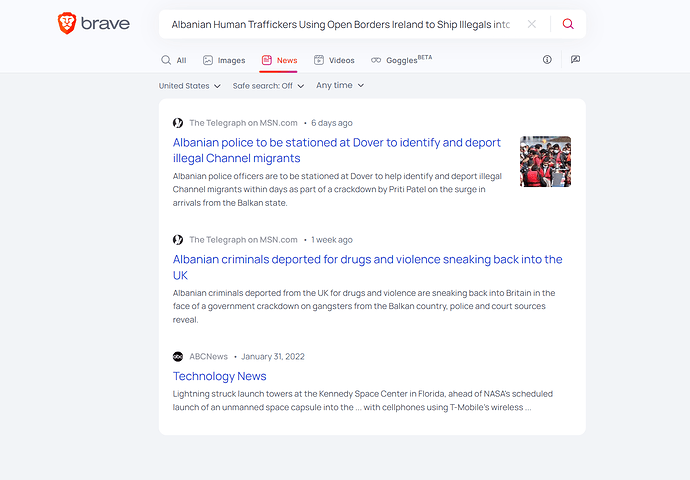Open 'Albanian police to be stationed at Dover' article
This screenshot has height=480, width=690.
coord(337,150)
